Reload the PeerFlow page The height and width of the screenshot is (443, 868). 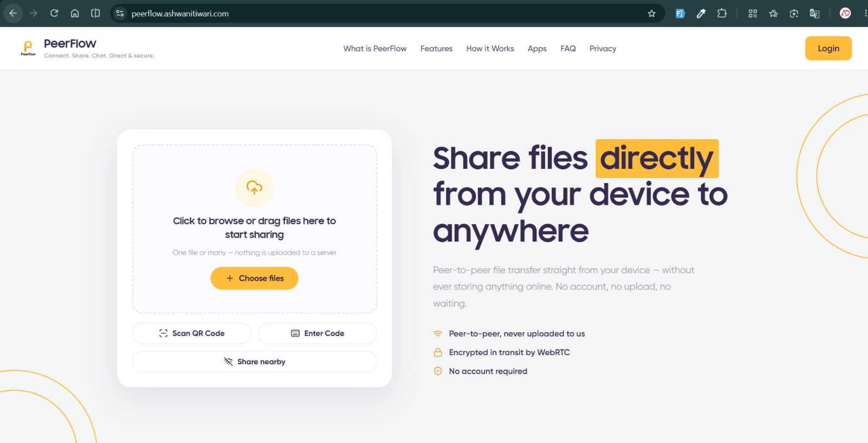(54, 13)
